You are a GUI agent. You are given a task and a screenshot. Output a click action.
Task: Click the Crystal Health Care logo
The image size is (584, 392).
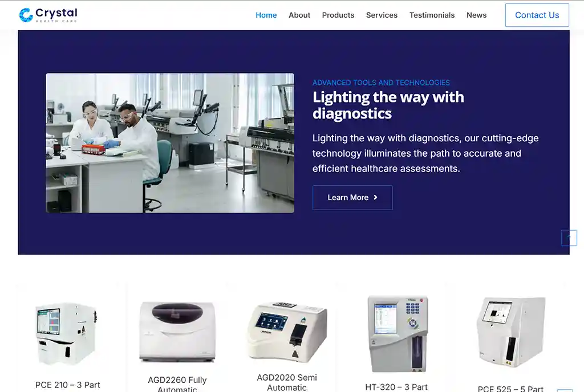tap(48, 15)
